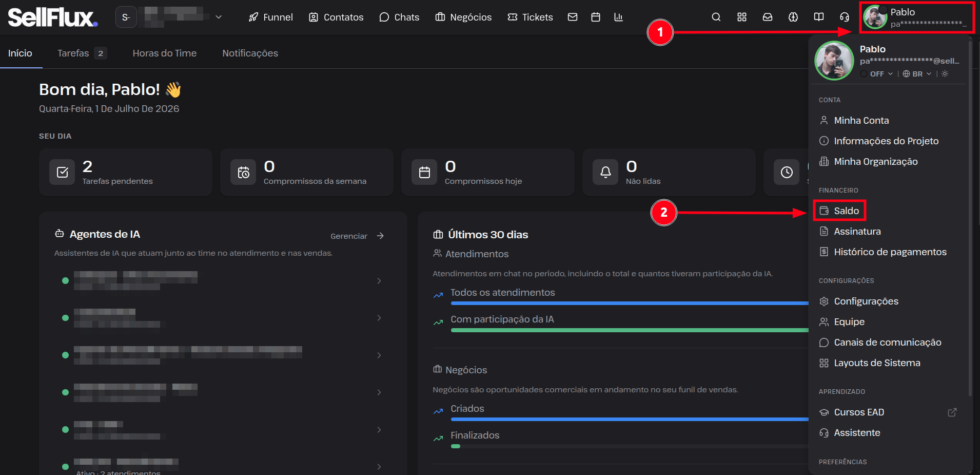
Task: Open the envelope email icon
Action: click(573, 17)
